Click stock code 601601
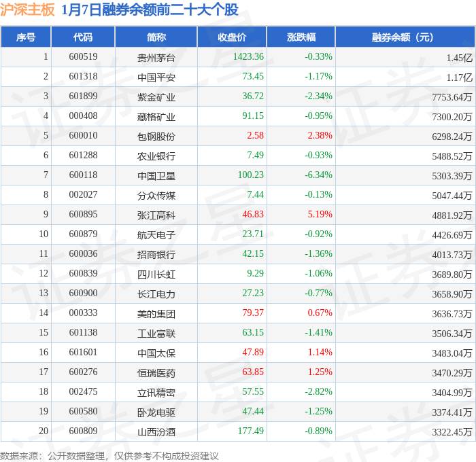 (83, 352)
